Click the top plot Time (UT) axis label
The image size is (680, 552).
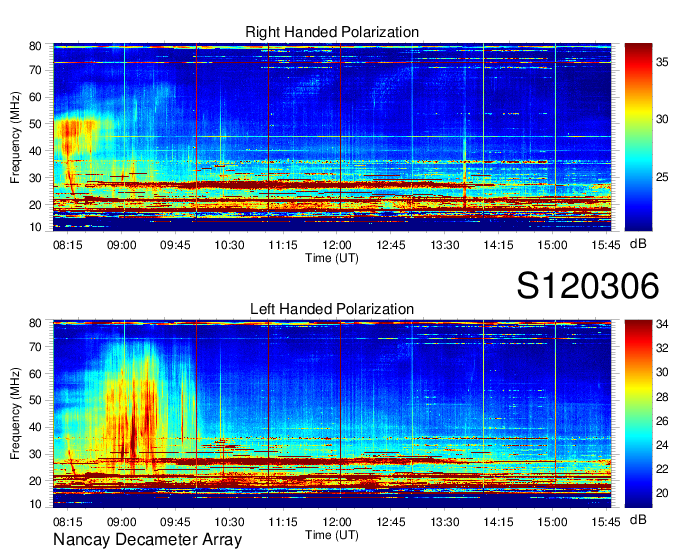click(332, 258)
